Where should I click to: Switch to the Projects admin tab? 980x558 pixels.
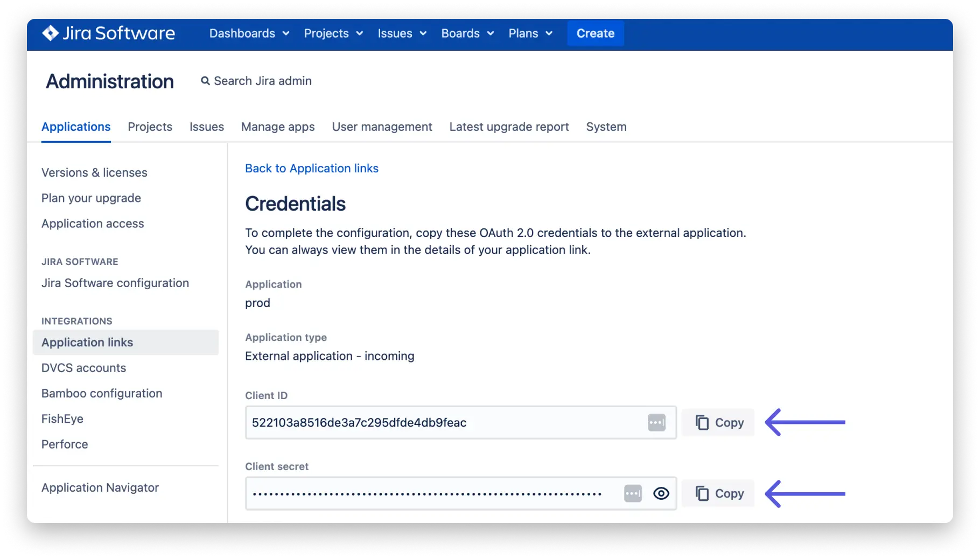[150, 127]
